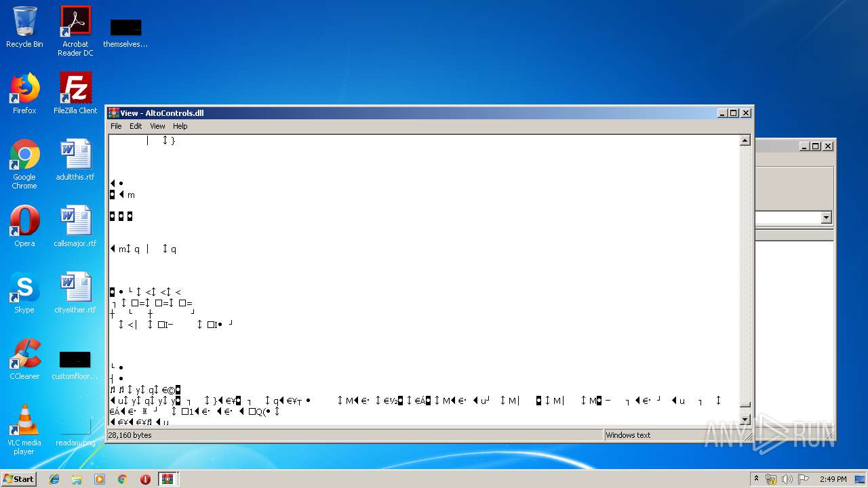The image size is (868, 488).
Task: Select readam.png desktop file
Action: pyautogui.click(x=75, y=431)
